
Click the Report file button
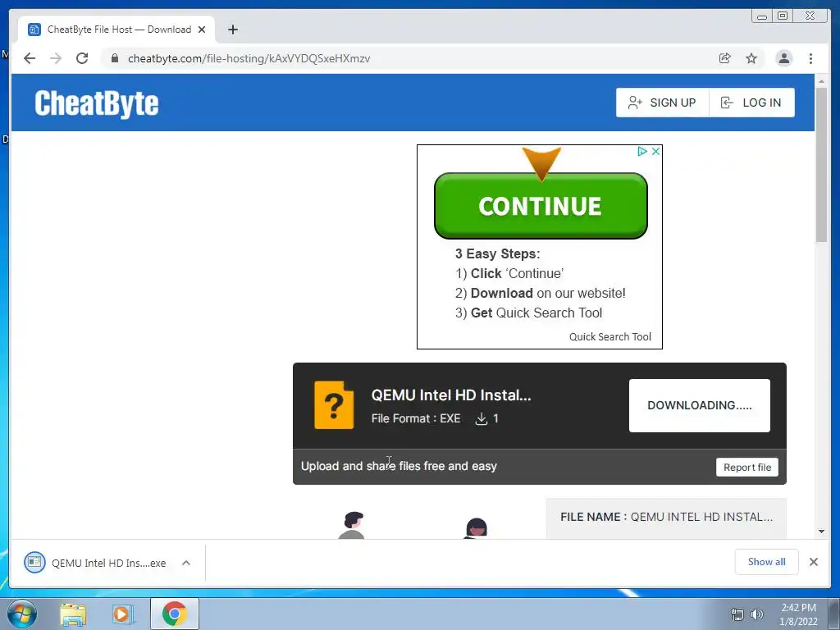[x=746, y=467]
